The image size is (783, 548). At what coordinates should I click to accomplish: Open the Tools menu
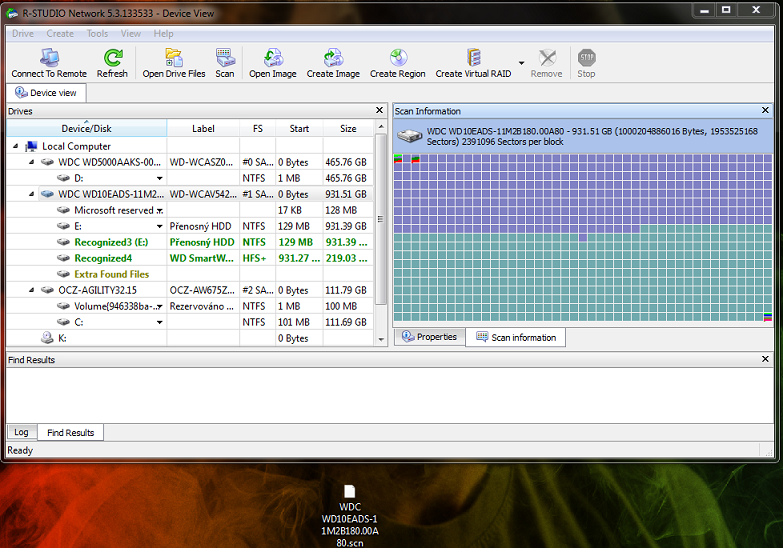pos(97,33)
